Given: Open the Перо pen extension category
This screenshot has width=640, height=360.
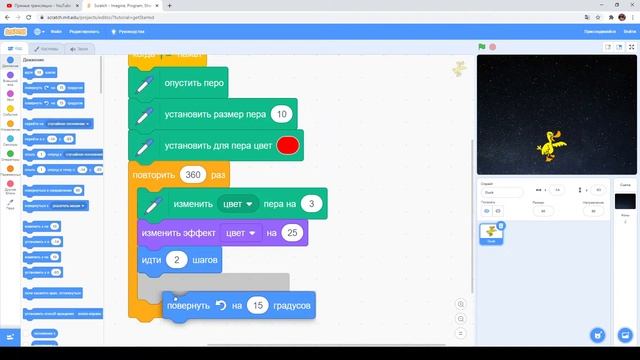Looking at the screenshot, I should [10, 203].
